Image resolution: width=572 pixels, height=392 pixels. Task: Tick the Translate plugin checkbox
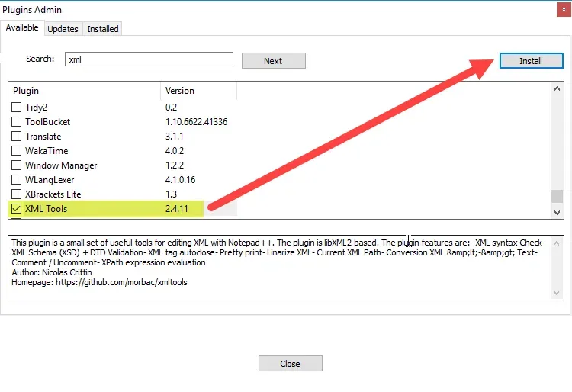(x=17, y=137)
